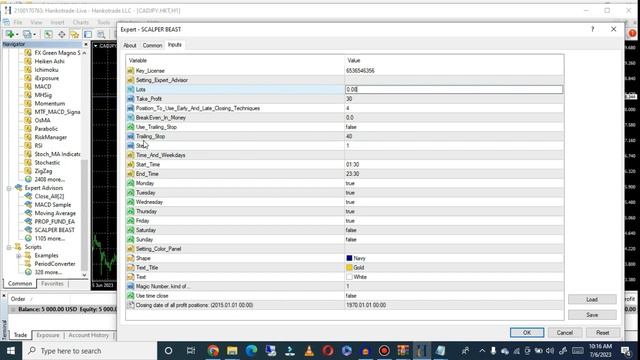Open VLC media player from taskbar
640x360 pixels.
coord(309,351)
